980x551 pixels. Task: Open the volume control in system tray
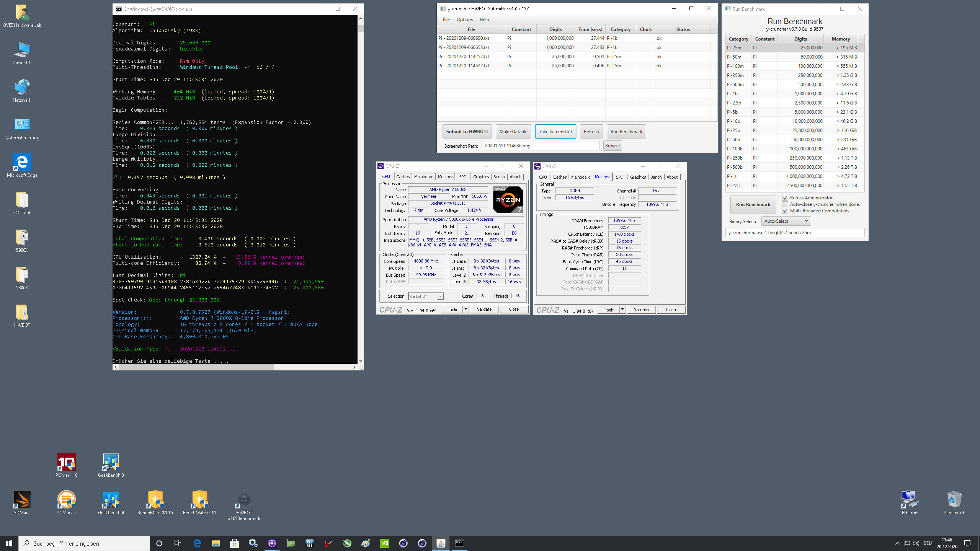[x=916, y=543]
